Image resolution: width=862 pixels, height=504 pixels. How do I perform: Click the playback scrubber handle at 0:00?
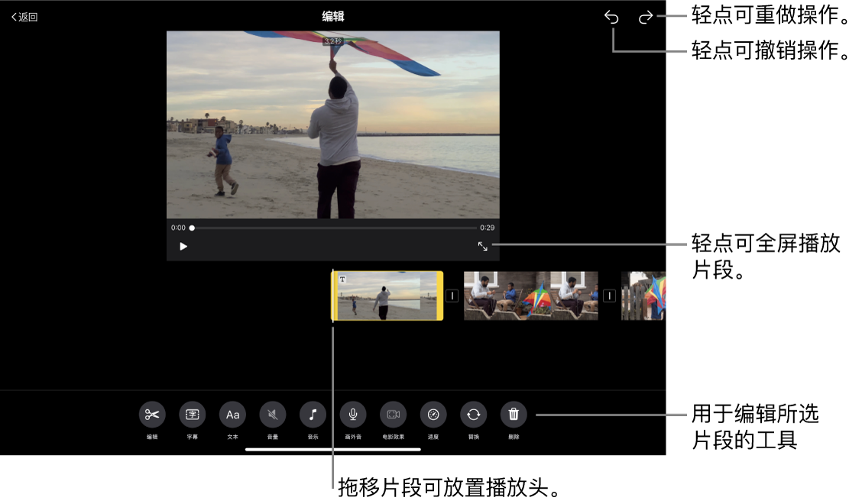pyautogui.click(x=192, y=228)
